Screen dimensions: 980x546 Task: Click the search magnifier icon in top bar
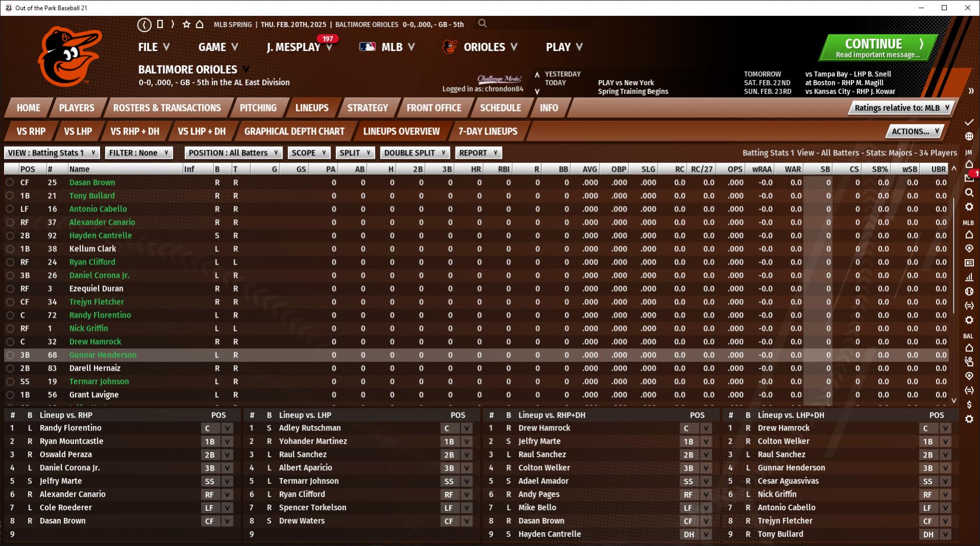pyautogui.click(x=482, y=23)
